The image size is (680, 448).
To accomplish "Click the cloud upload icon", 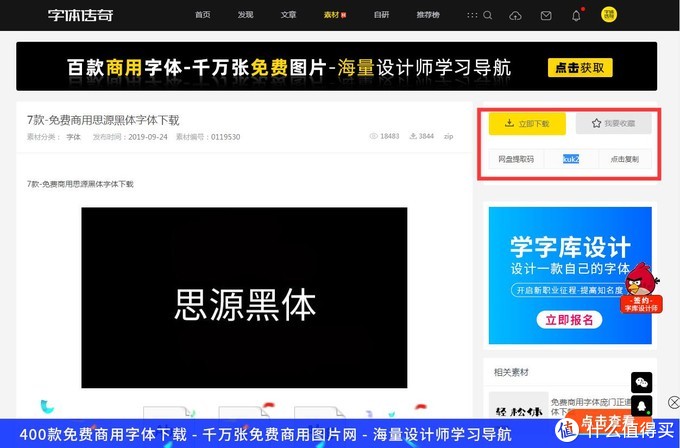I will point(515,16).
